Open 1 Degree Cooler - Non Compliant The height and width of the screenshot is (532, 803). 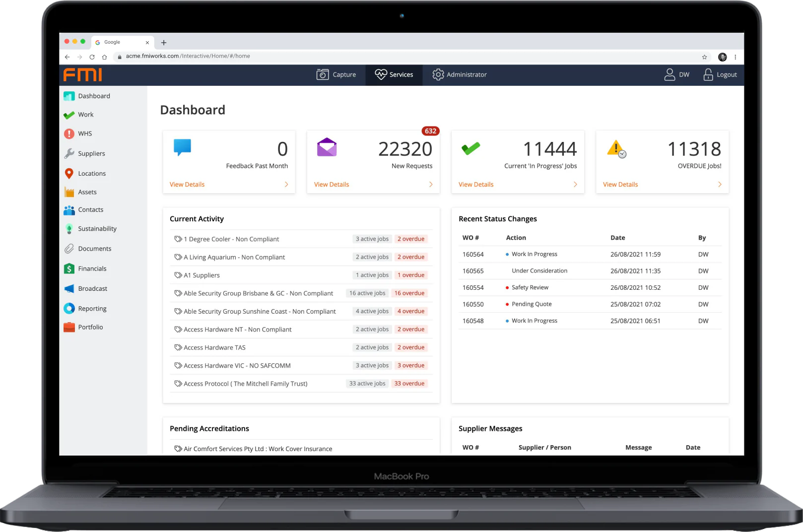click(301, 239)
